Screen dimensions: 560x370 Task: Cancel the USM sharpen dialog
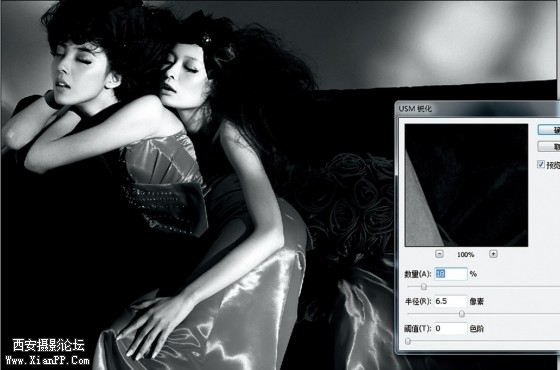pos(549,146)
